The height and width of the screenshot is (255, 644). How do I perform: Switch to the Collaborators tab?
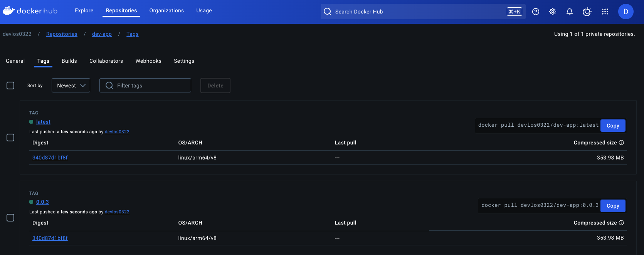tap(106, 61)
